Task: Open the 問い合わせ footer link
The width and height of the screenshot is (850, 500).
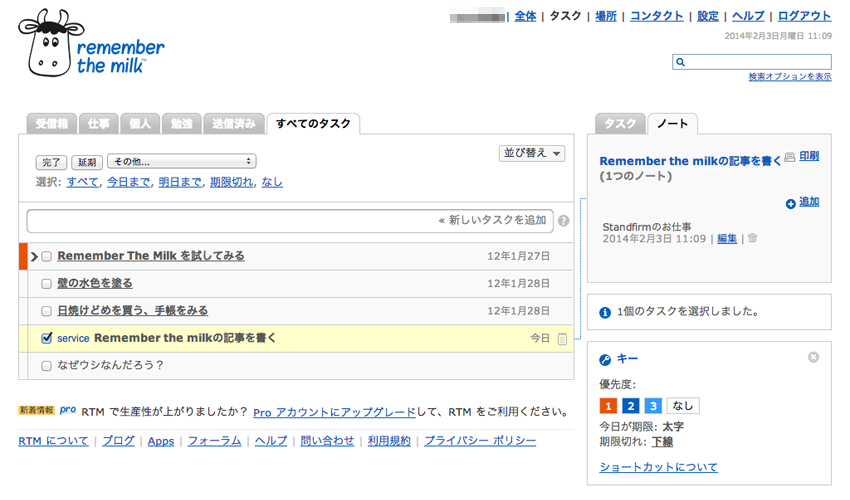Action: point(327,441)
